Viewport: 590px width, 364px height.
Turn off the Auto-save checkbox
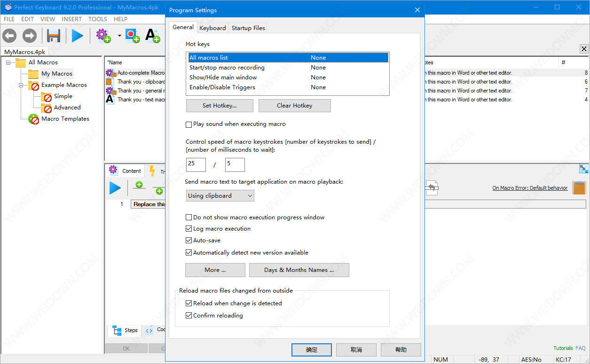pos(189,240)
